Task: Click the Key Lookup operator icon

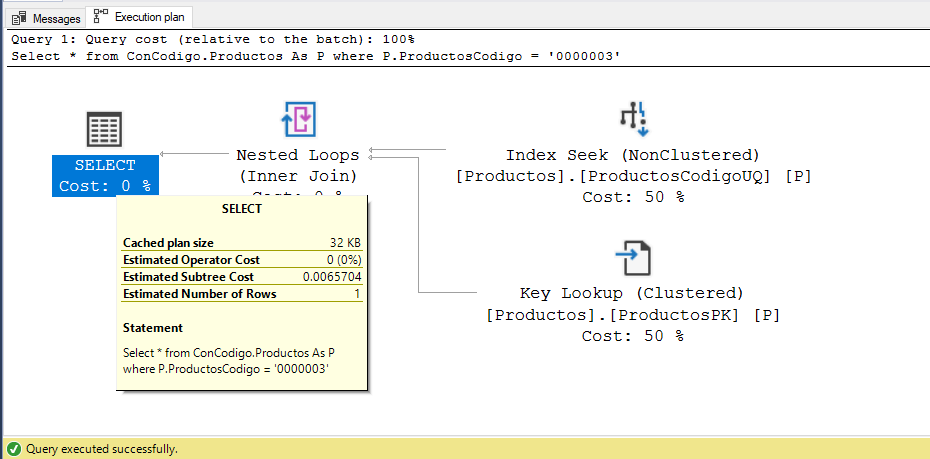Action: click(633, 259)
